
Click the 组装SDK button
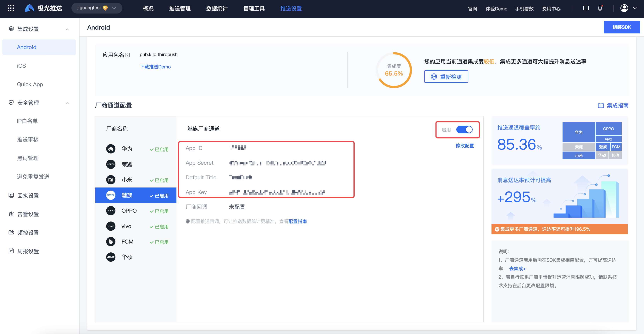[x=621, y=27]
